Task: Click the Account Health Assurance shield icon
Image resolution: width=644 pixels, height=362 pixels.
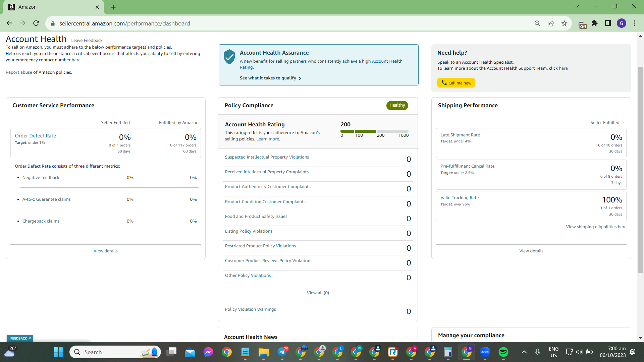Action: click(x=229, y=57)
